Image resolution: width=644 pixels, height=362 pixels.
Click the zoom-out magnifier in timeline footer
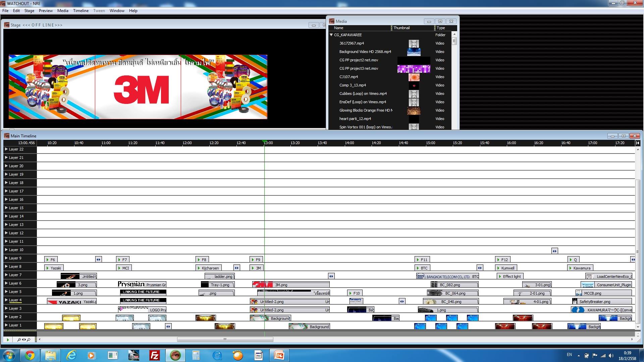tap(19, 340)
